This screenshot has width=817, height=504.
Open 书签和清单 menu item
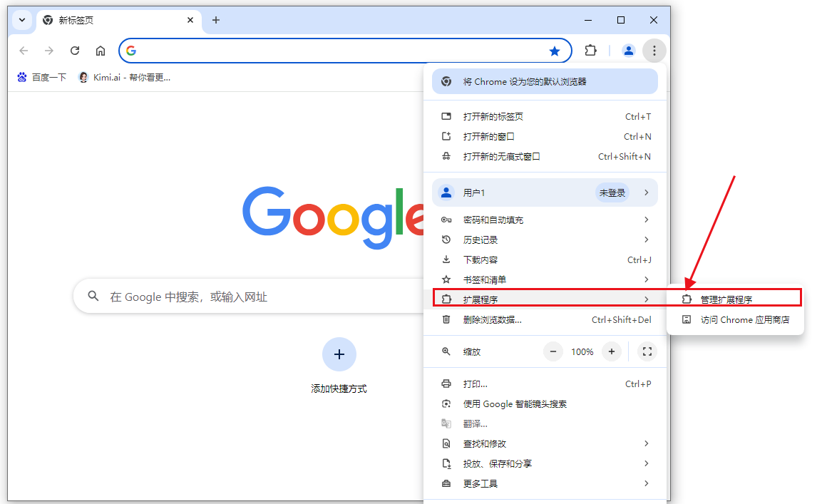click(545, 280)
